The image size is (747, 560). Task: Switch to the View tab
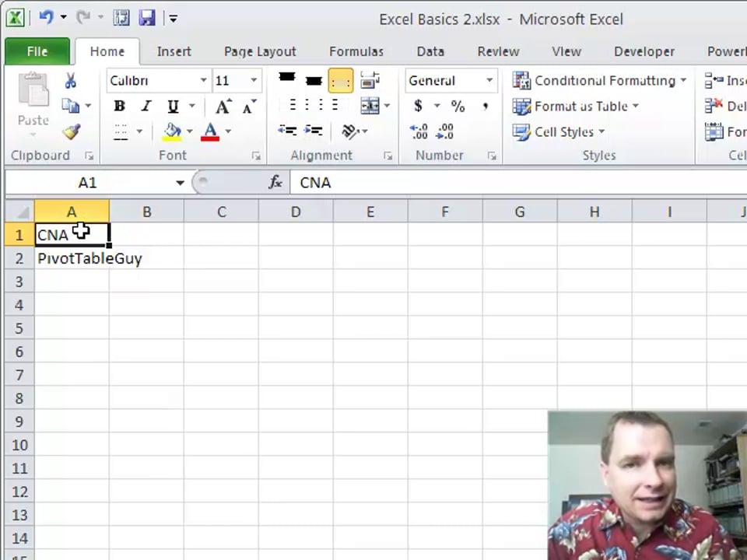tap(566, 51)
